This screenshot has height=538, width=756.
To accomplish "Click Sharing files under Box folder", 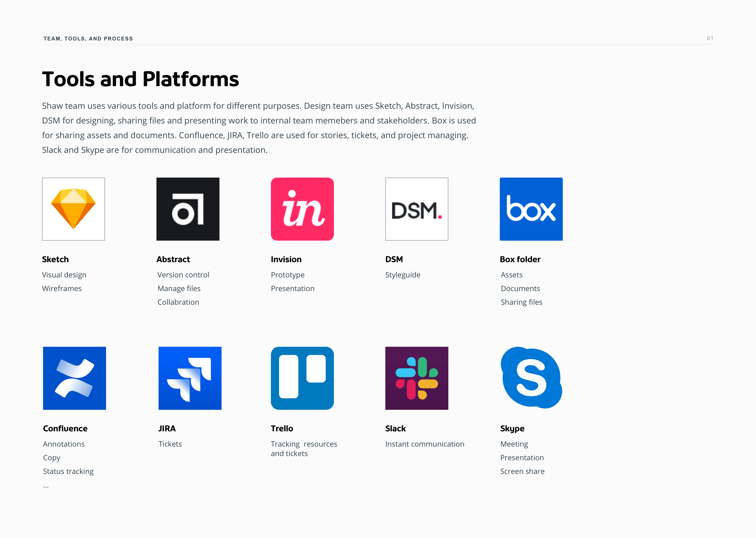I will tap(522, 302).
